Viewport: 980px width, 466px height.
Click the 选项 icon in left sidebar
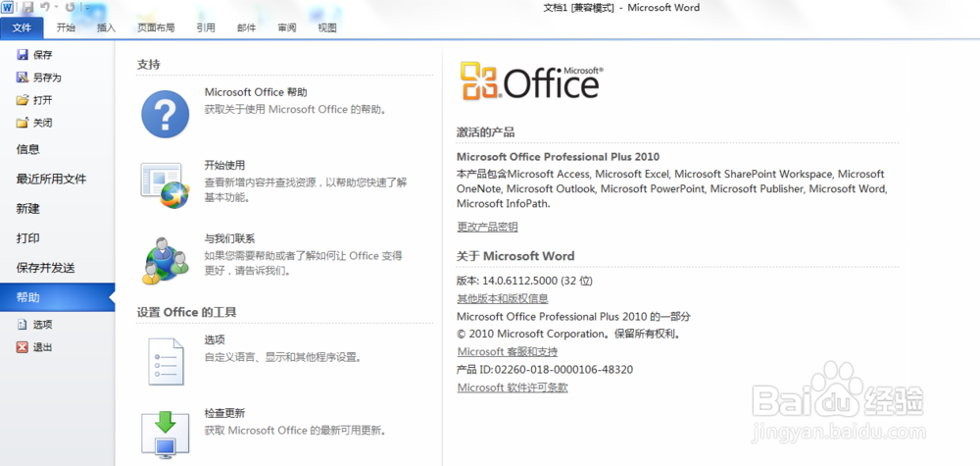23,325
